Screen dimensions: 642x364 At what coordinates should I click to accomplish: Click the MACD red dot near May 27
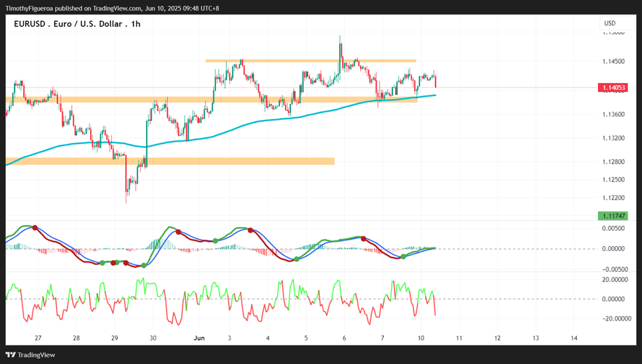coord(35,228)
